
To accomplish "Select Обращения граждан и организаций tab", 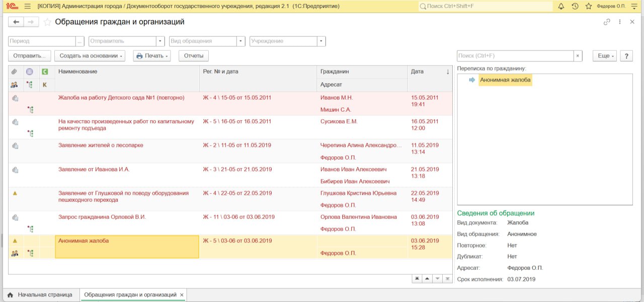I will [x=130, y=295].
